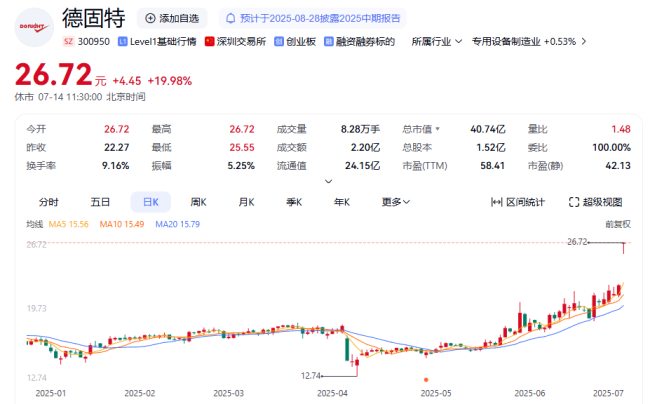Click the 2025-04 date axis label
Image resolution: width=650 pixels, height=404 pixels.
[x=332, y=393]
